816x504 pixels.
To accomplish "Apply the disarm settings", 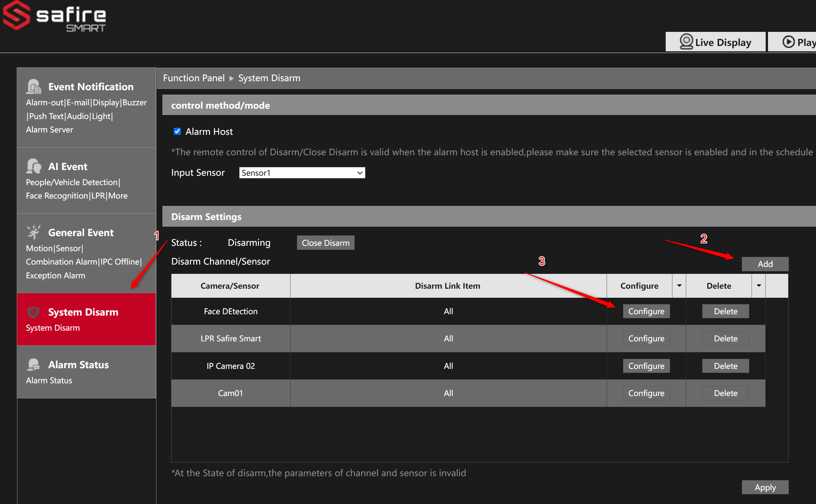I will (765, 487).
